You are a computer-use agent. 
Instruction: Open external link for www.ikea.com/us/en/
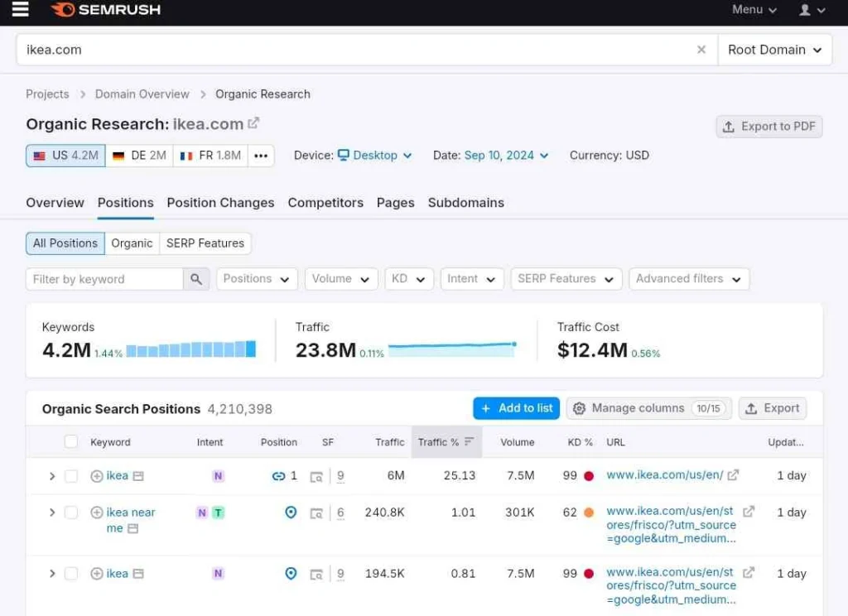pyautogui.click(x=733, y=475)
